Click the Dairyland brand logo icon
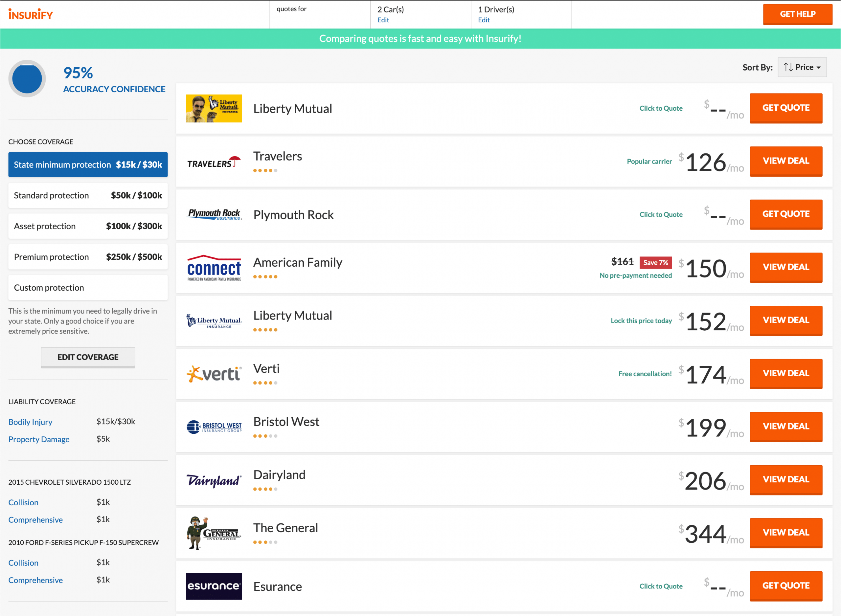Image resolution: width=841 pixels, height=616 pixels. point(214,479)
